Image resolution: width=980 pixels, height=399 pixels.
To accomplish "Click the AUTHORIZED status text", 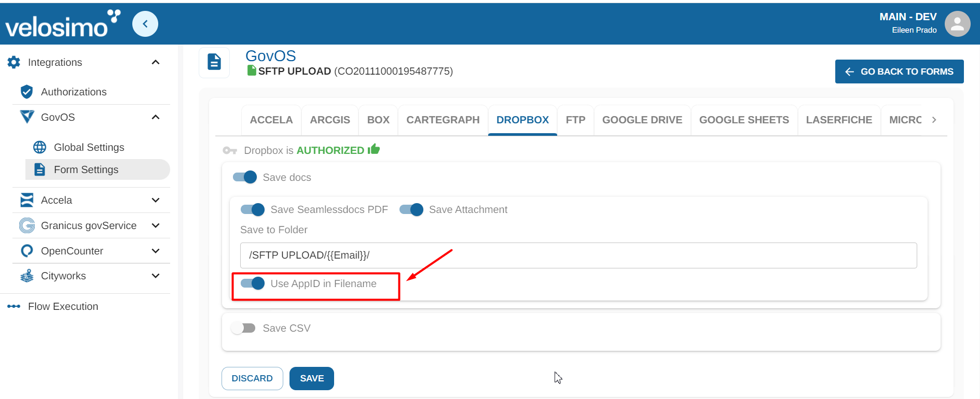I will point(330,150).
